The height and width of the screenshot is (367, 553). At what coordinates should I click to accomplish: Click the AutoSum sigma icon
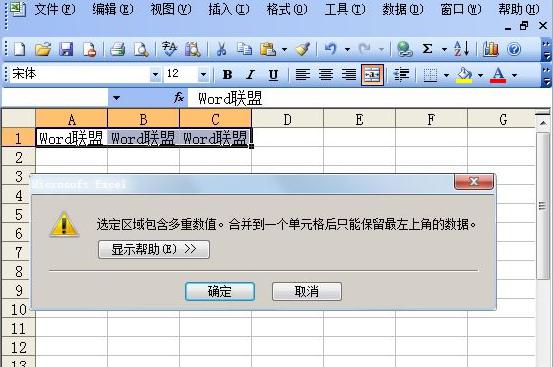tap(427, 49)
